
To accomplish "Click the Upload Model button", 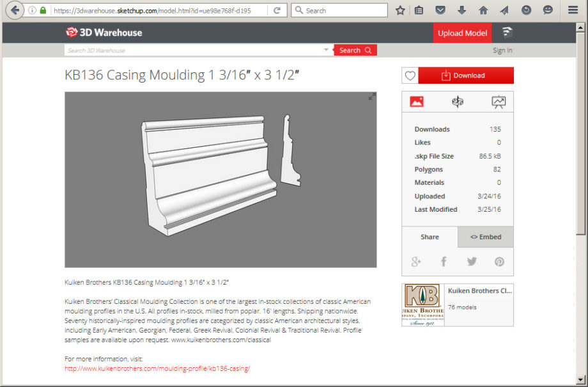I will pos(462,33).
